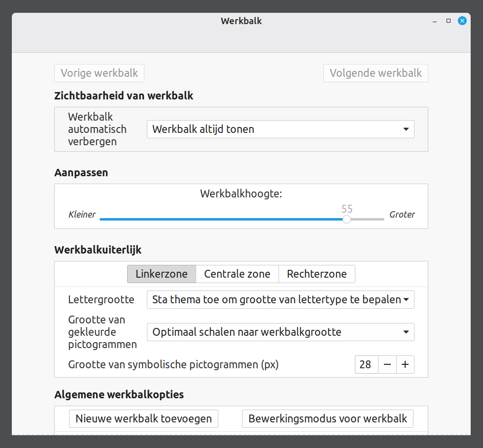This screenshot has width=483, height=448.
Task: Go to Volgende werkbalk
Action: pyautogui.click(x=376, y=73)
